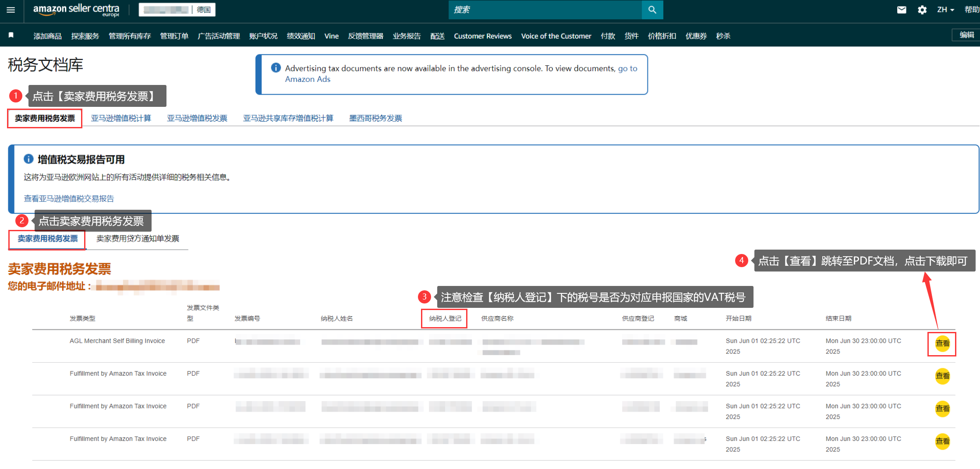Switch to the 亚马逊增值税发票 tab
This screenshot has width=980, height=469.
tap(197, 118)
